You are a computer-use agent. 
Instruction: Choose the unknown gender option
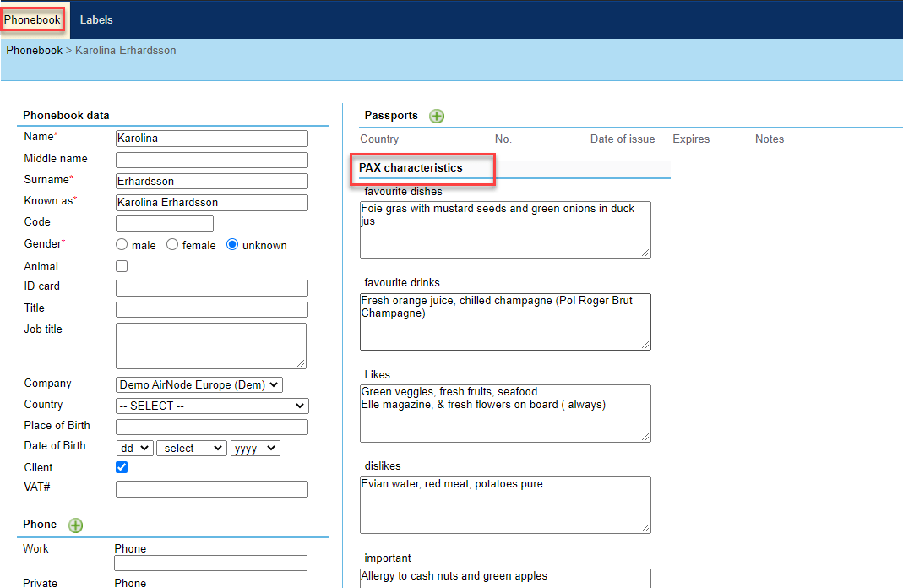click(232, 245)
